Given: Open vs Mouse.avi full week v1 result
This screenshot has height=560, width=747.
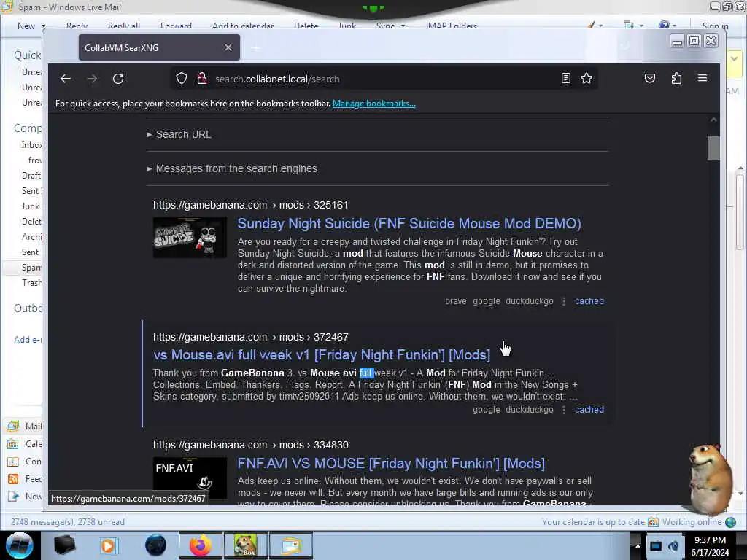Looking at the screenshot, I should 322,355.
